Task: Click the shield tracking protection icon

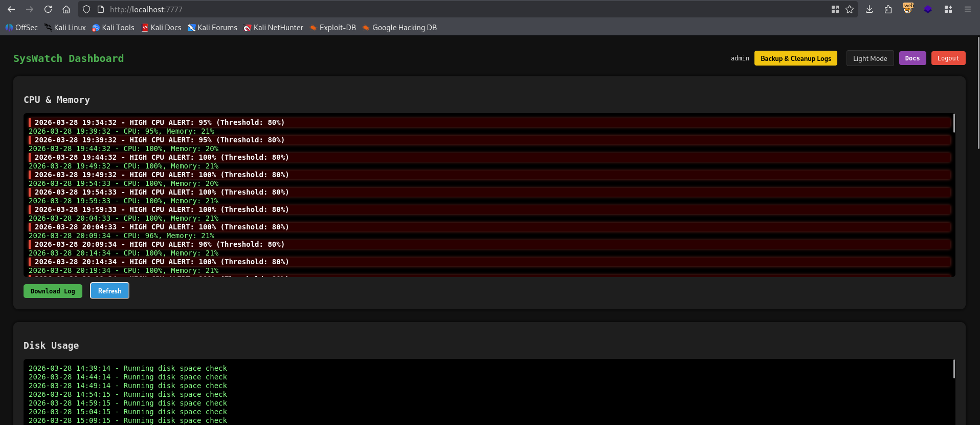Action: [86, 9]
